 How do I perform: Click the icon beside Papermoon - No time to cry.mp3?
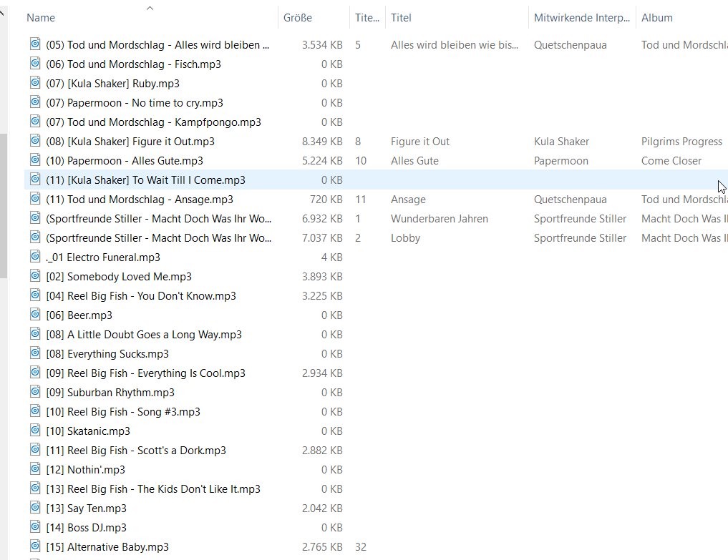(x=35, y=102)
